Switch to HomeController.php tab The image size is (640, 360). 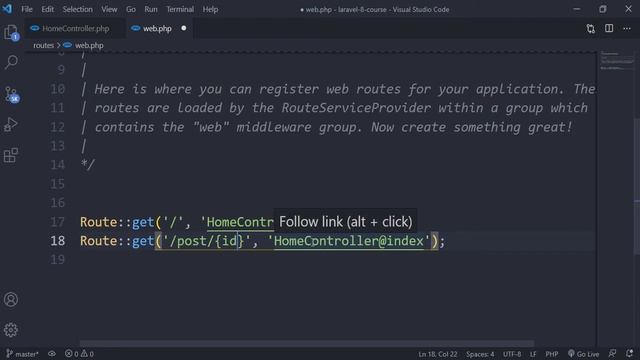click(76, 29)
